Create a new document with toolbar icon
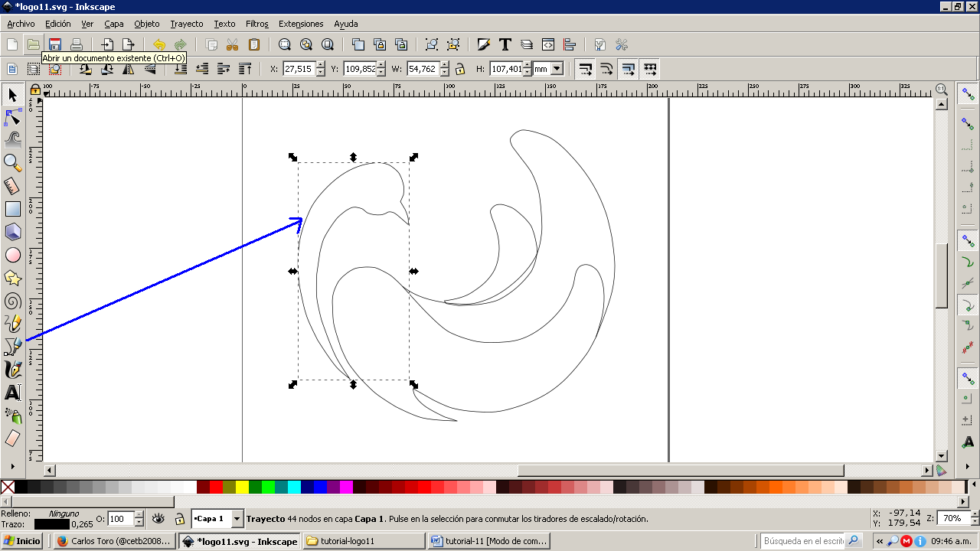The height and width of the screenshot is (551, 980). [11, 44]
